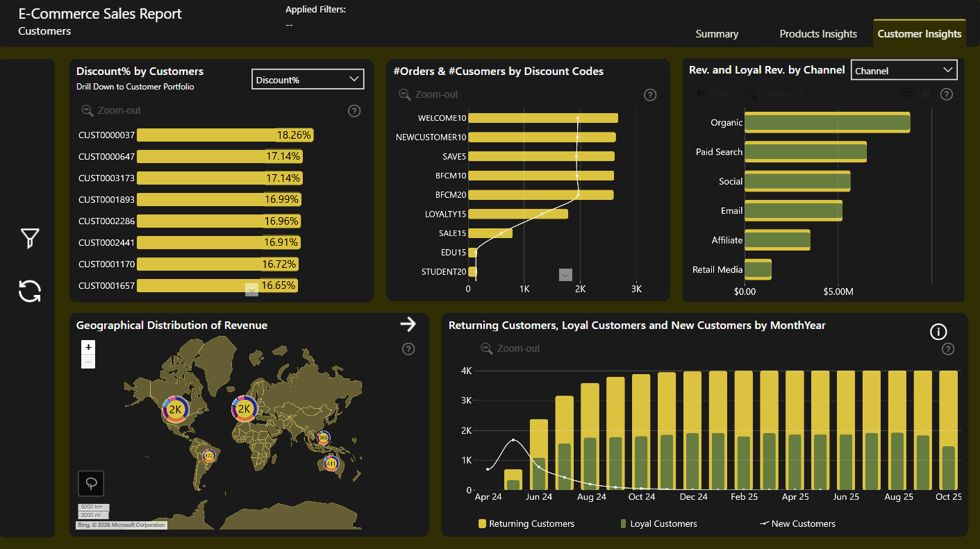This screenshot has height=549, width=980.
Task: Expand down arrow under Discount Codes chart
Action: [x=565, y=275]
